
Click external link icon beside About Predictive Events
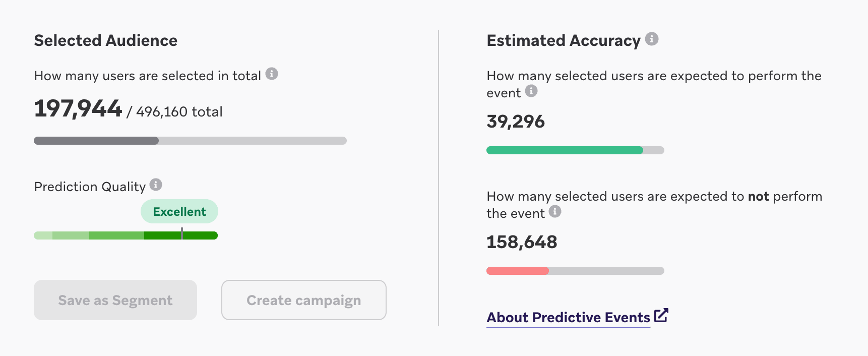coord(661,315)
